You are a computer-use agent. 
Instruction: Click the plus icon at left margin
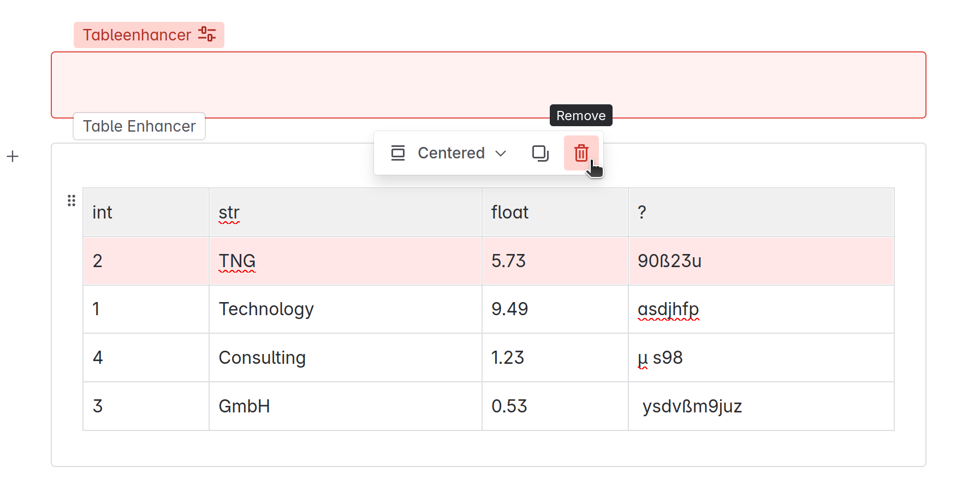click(13, 157)
